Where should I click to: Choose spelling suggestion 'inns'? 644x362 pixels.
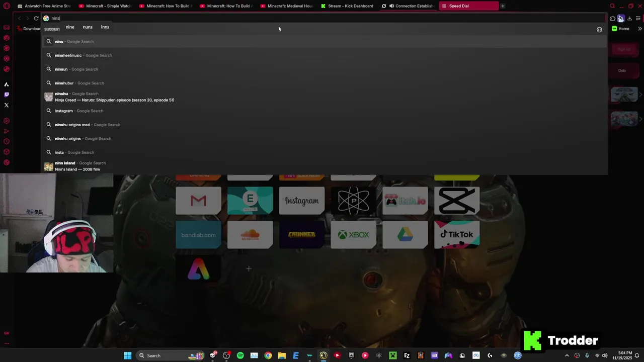tap(105, 27)
